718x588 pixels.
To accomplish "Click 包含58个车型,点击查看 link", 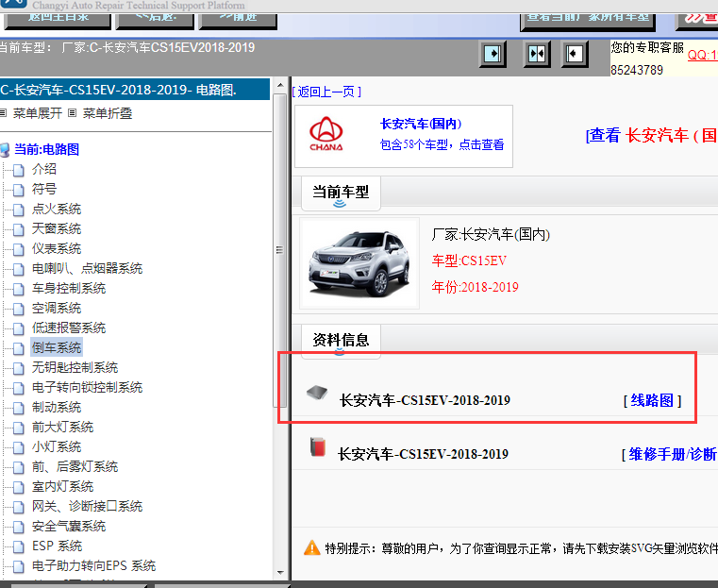I will 442,144.
